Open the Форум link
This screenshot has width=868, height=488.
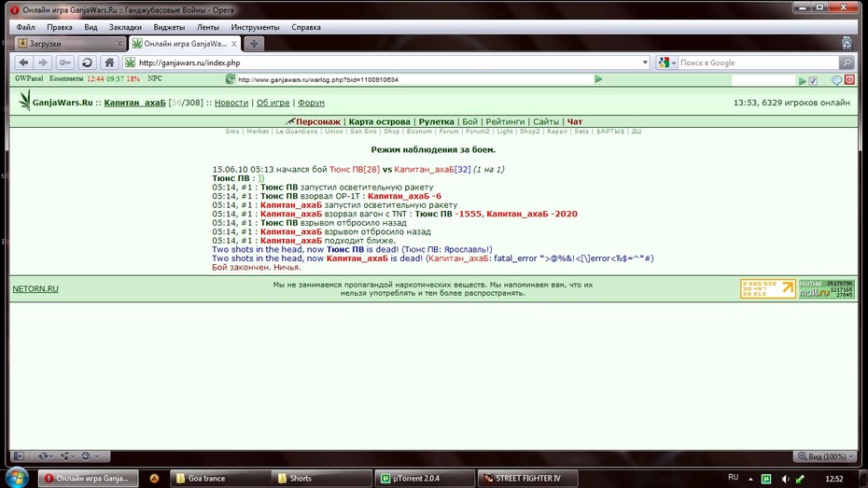coord(311,103)
